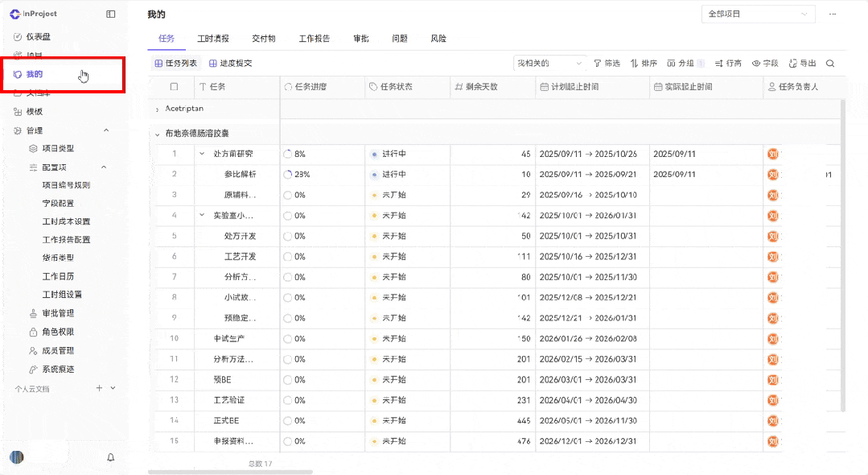This screenshot has height=475, width=868.
Task: Open the 字段 (fields) visibility icon
Action: [x=758, y=62]
